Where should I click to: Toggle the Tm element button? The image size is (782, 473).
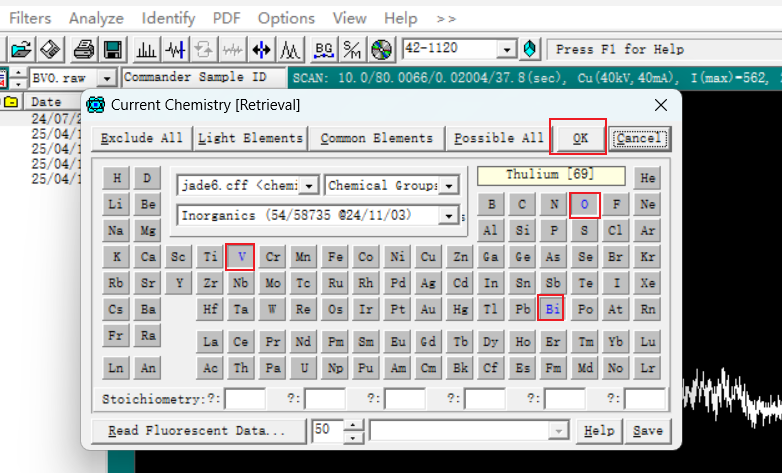tap(585, 342)
